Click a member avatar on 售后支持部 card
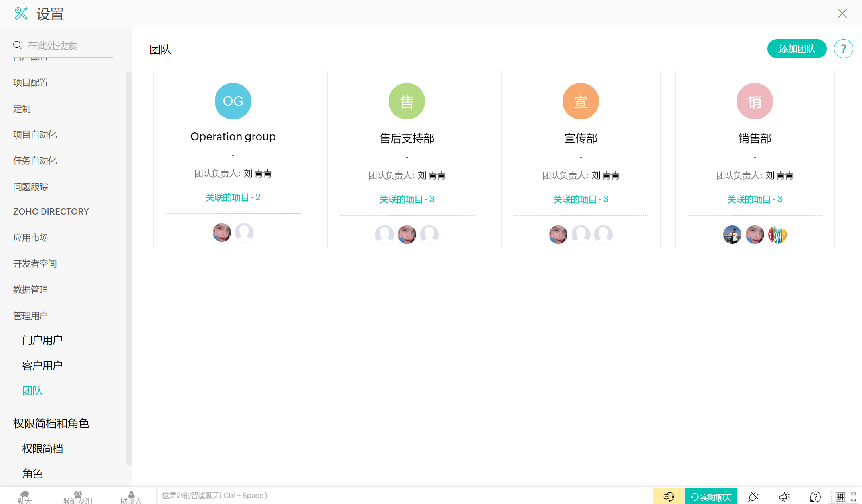Viewport: 862px width, 504px height. point(407,235)
